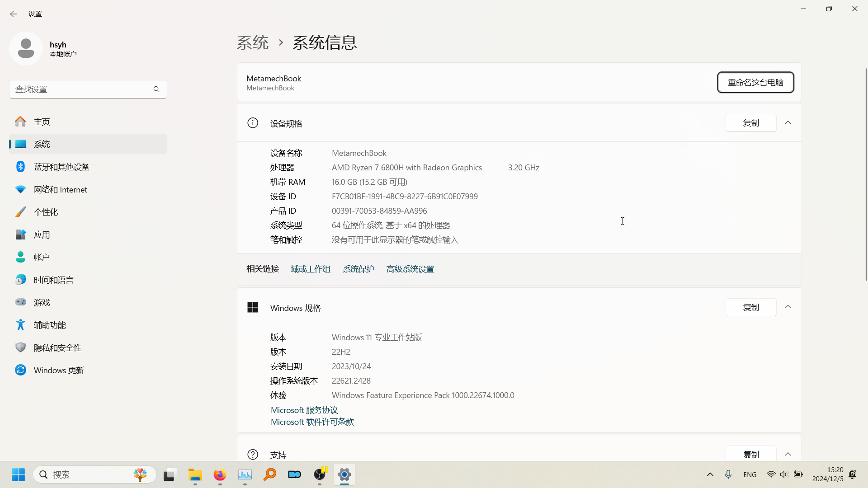Click 重命名这台电脑 button
Image resolution: width=868 pixels, height=488 pixels.
click(755, 83)
